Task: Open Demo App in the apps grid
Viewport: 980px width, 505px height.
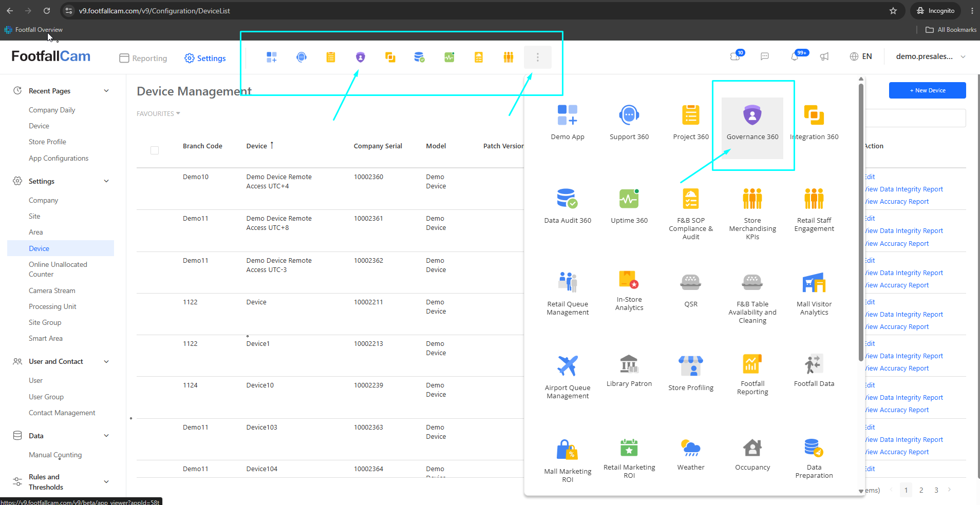Action: [x=568, y=123]
